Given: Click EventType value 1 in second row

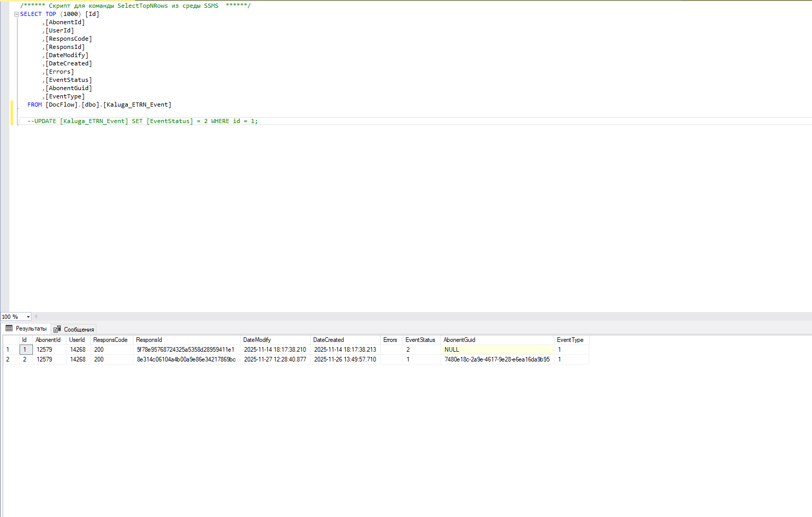Looking at the screenshot, I should click(x=571, y=359).
